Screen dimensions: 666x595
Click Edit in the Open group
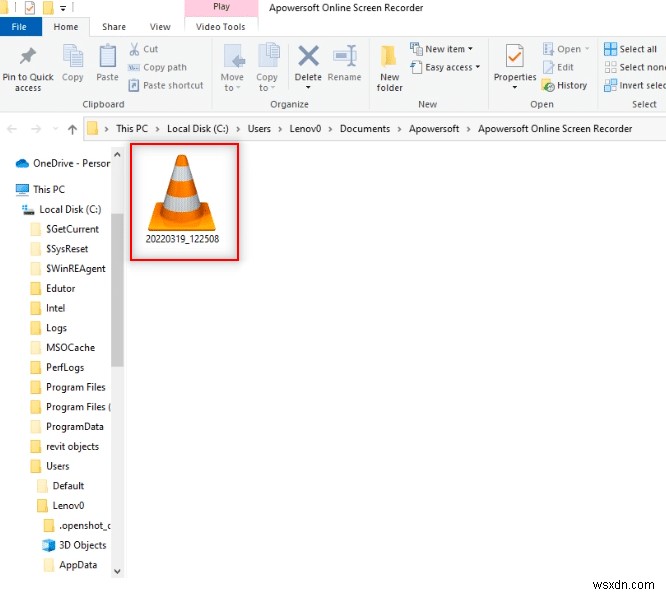(x=558, y=67)
